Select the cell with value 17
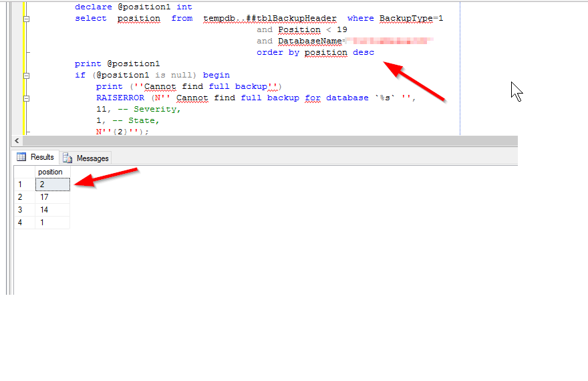Image resolution: width=588 pixels, height=381 pixels. click(52, 197)
